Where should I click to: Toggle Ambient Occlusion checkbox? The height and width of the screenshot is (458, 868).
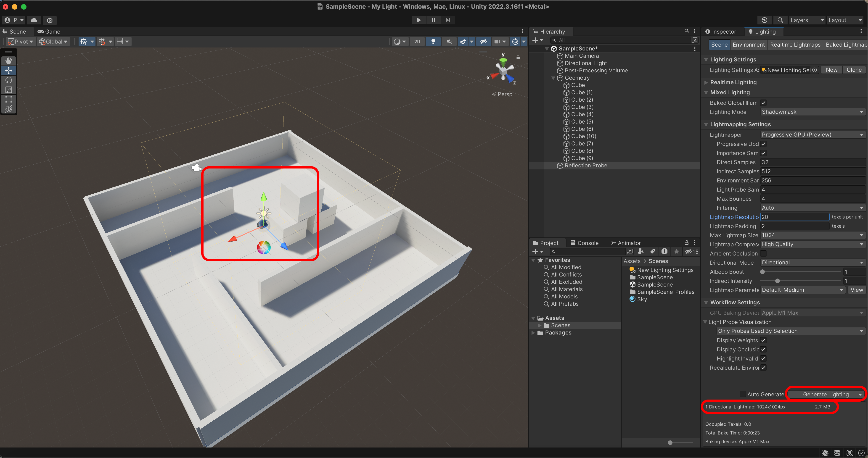click(x=763, y=254)
